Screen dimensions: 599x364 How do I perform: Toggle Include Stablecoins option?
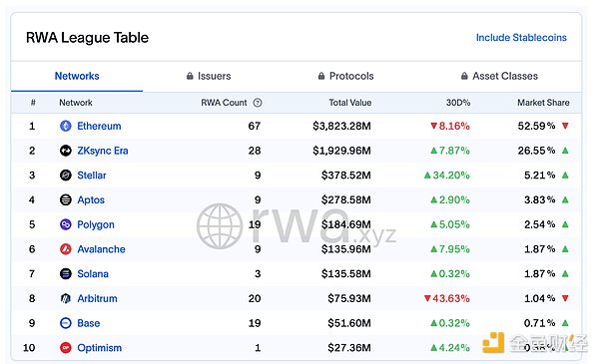[521, 37]
